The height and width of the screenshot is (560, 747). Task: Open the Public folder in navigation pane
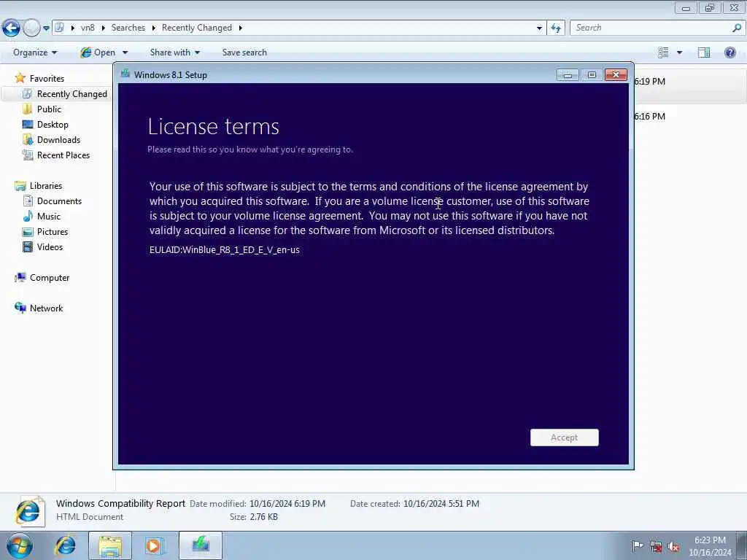point(49,109)
